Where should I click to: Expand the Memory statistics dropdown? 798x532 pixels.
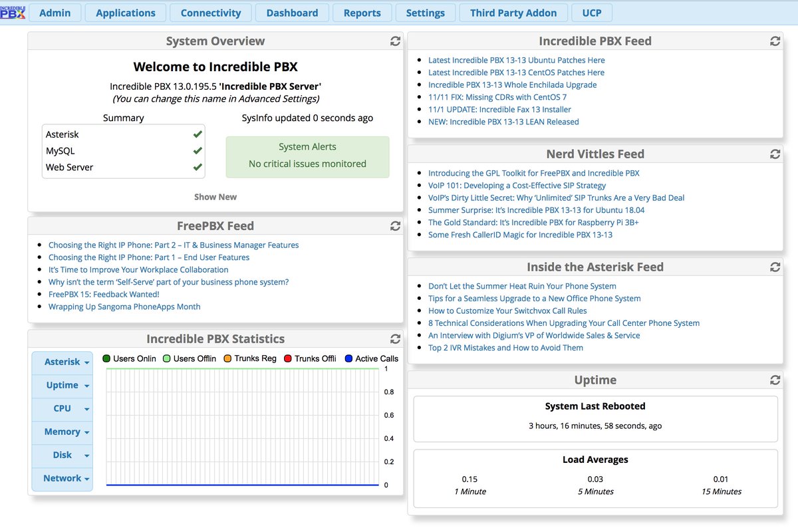click(x=63, y=432)
